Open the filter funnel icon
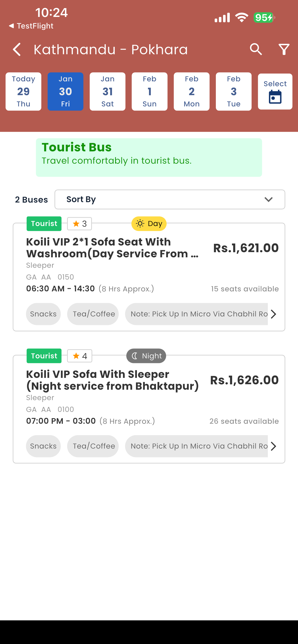Viewport: 298px width, 644px height. [x=284, y=49]
